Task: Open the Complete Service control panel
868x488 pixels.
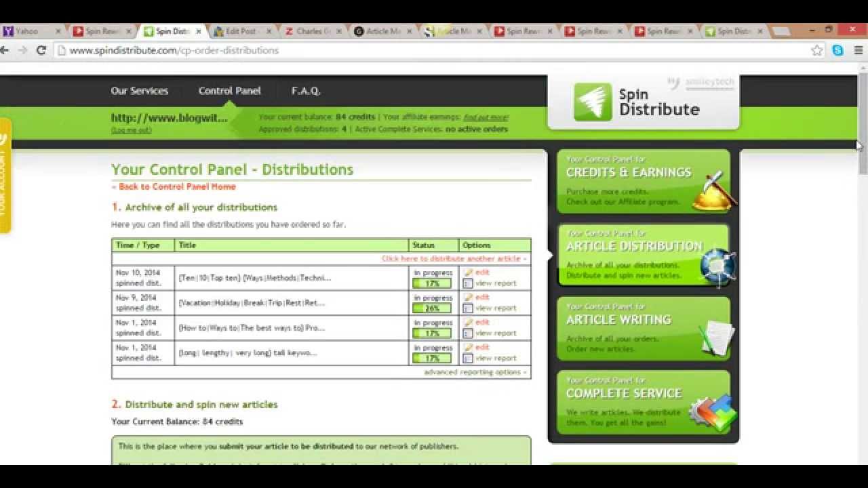Action: click(x=643, y=402)
